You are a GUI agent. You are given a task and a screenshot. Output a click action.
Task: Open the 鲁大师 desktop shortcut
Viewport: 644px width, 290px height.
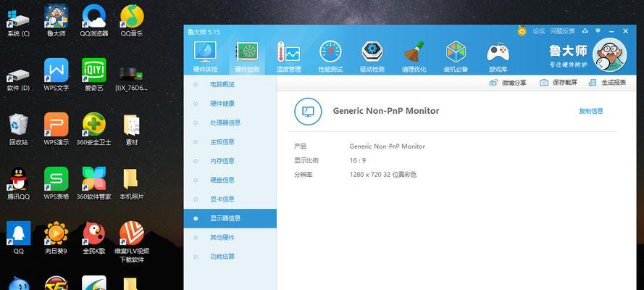click(57, 21)
